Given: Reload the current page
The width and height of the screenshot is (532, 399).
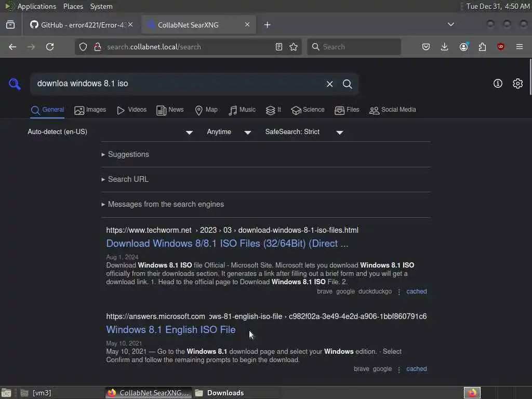Looking at the screenshot, I should click(x=50, y=47).
